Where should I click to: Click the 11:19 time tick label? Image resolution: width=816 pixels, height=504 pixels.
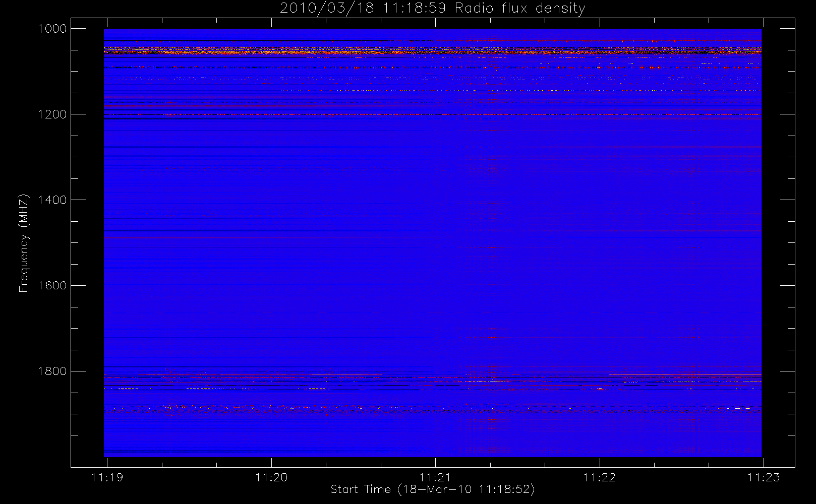click(x=107, y=477)
